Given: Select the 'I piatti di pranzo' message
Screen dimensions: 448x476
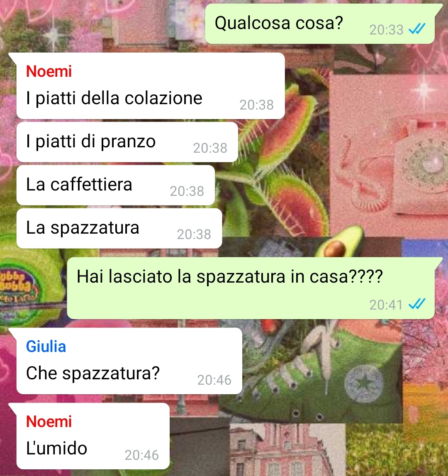Looking at the screenshot, I should tap(127, 142).
